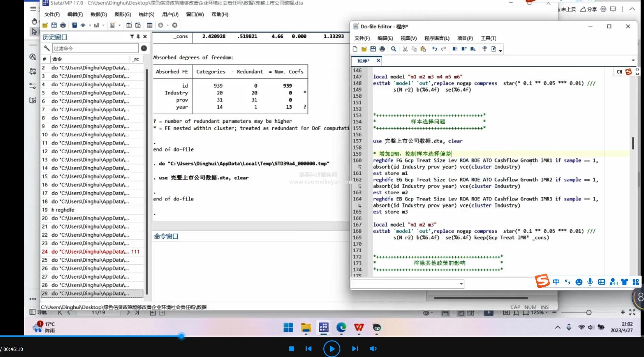Click open folder icon in Do-file Editor toolbar

(364, 49)
